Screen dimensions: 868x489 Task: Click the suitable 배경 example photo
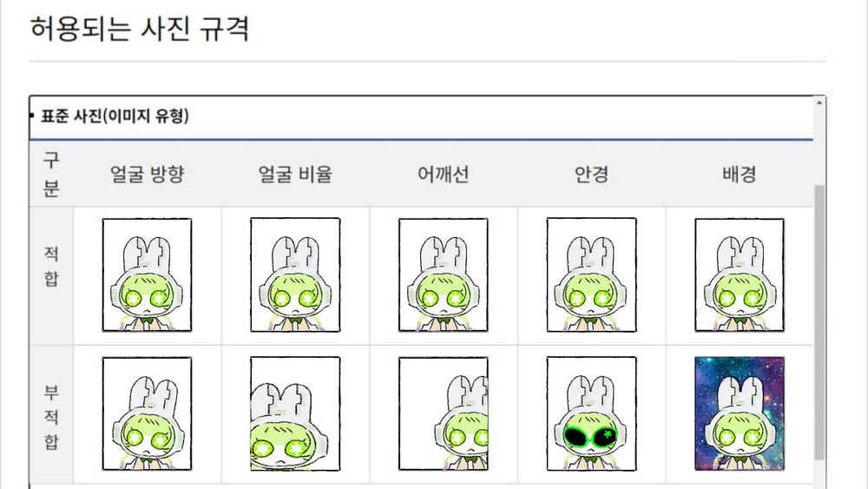(740, 274)
